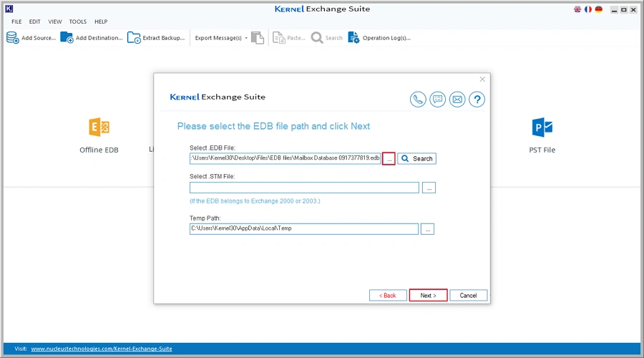This screenshot has height=358, width=644.
Task: Browse for the EDB file
Action: tap(389, 159)
